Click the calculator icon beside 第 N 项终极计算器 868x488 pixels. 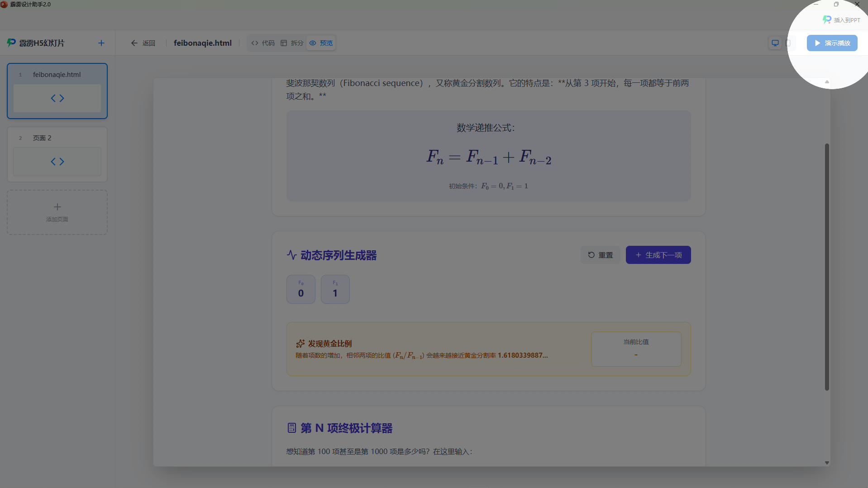click(x=292, y=428)
